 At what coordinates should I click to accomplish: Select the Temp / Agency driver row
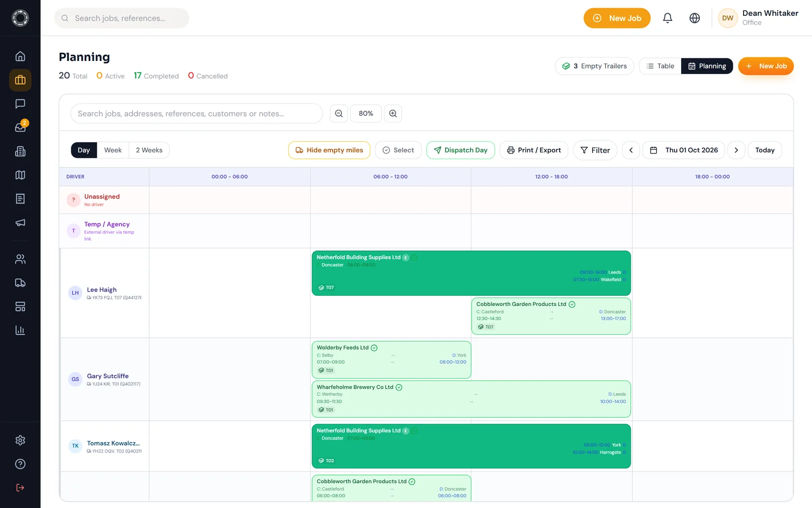[105, 231]
